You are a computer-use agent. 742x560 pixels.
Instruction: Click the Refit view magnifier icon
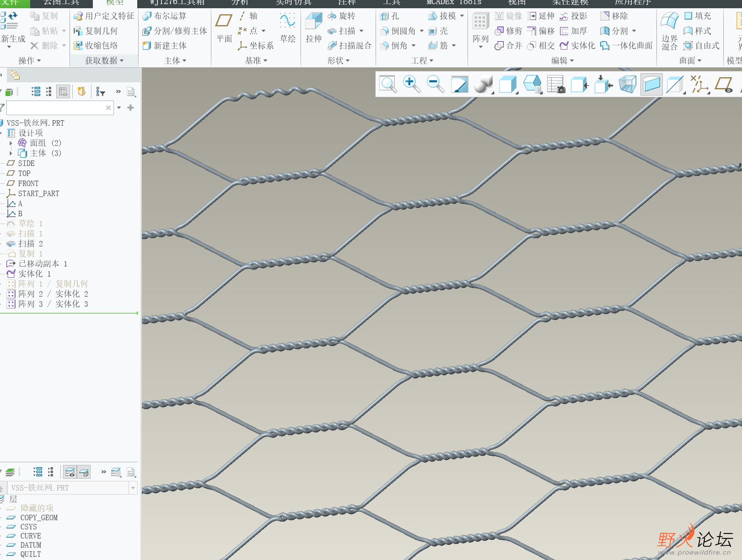pos(388,84)
